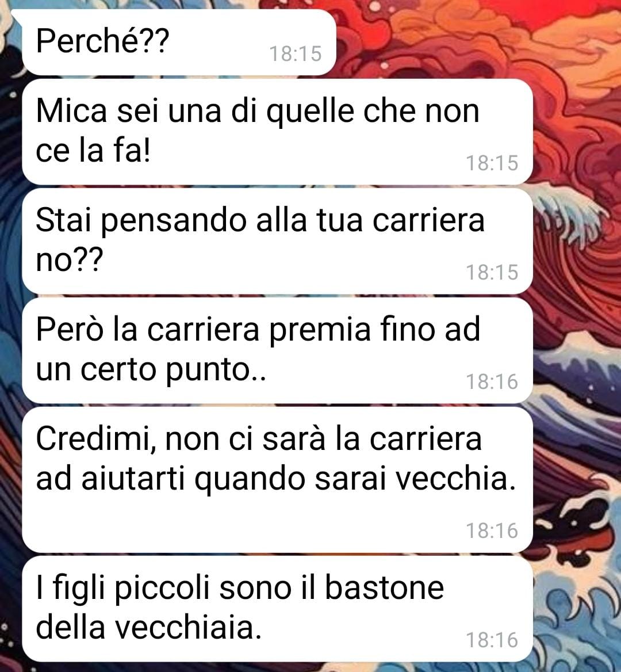Click the 18:15 timestamp in the "Perché??" bubble
The image size is (621, 672).
tap(296, 54)
